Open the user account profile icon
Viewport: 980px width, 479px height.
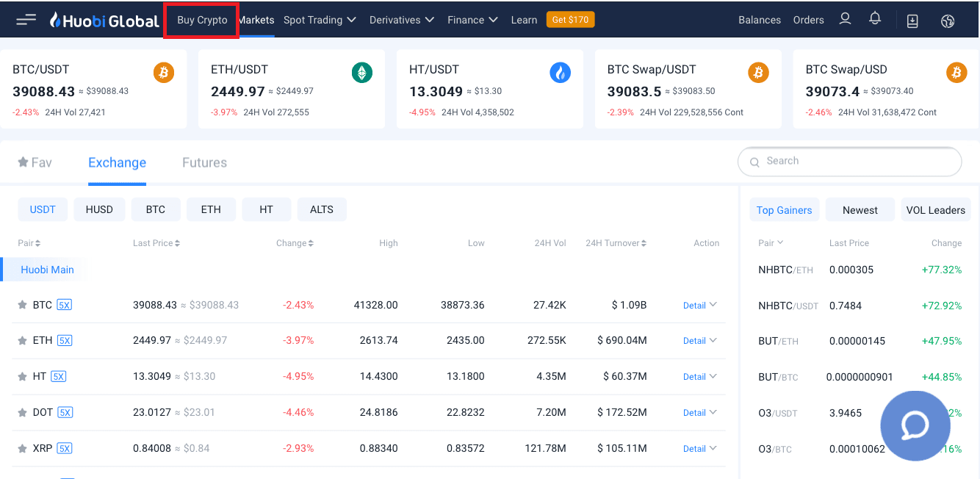click(845, 19)
